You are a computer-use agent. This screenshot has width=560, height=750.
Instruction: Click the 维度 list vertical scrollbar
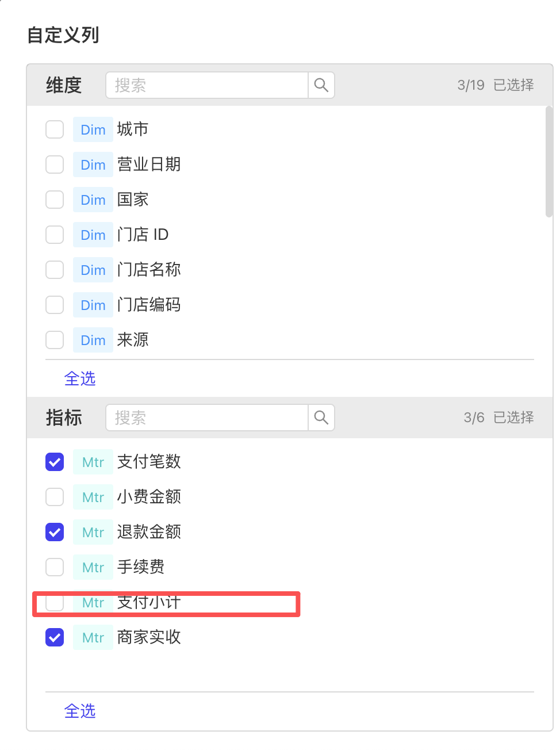pyautogui.click(x=549, y=162)
